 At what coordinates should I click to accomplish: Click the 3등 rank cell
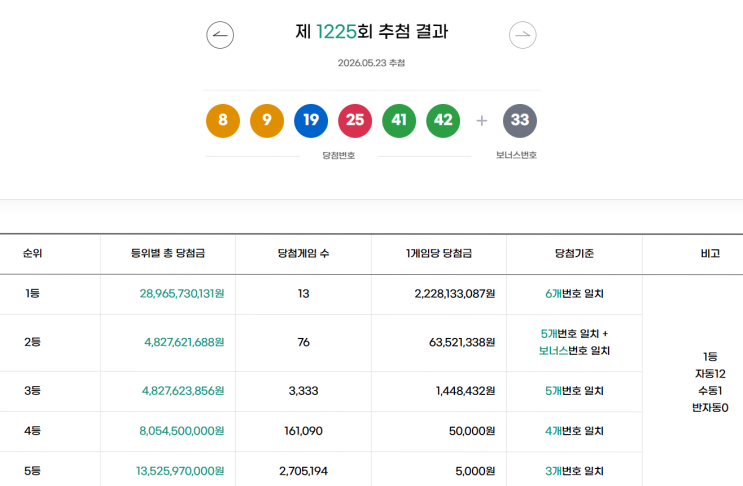point(32,391)
